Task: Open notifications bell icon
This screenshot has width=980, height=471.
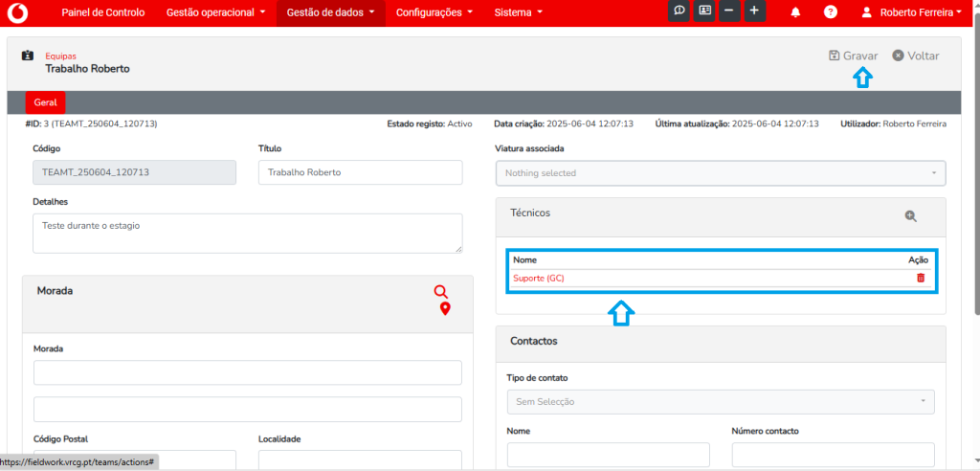Action: [795, 11]
